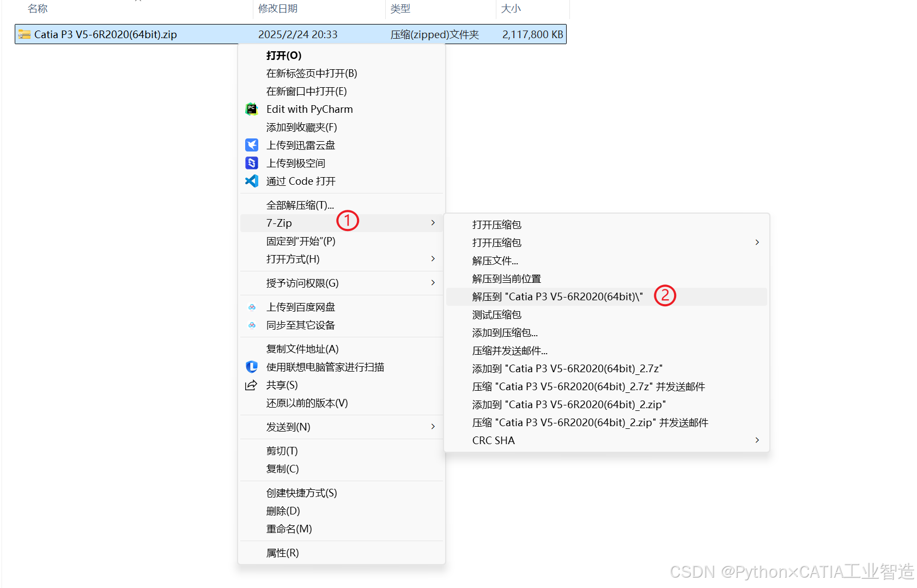Select 测试压缩包
The height and width of the screenshot is (588, 917).
(606, 314)
